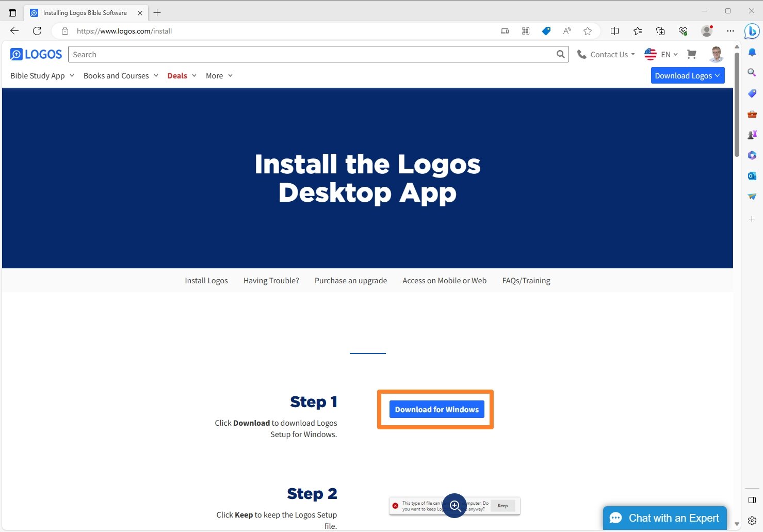The width and height of the screenshot is (763, 532).
Task: Open Copilot from the Edge sidebar
Action: (752, 31)
